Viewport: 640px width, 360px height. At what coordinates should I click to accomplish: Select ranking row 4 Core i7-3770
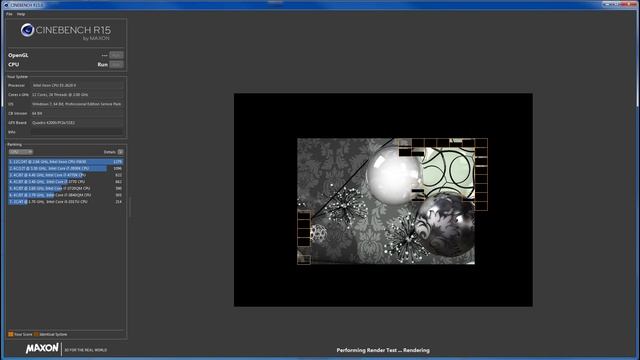click(x=66, y=182)
